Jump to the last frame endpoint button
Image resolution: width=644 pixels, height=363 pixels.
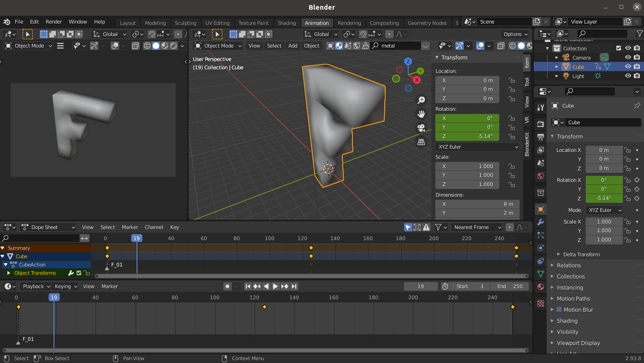[x=294, y=286]
